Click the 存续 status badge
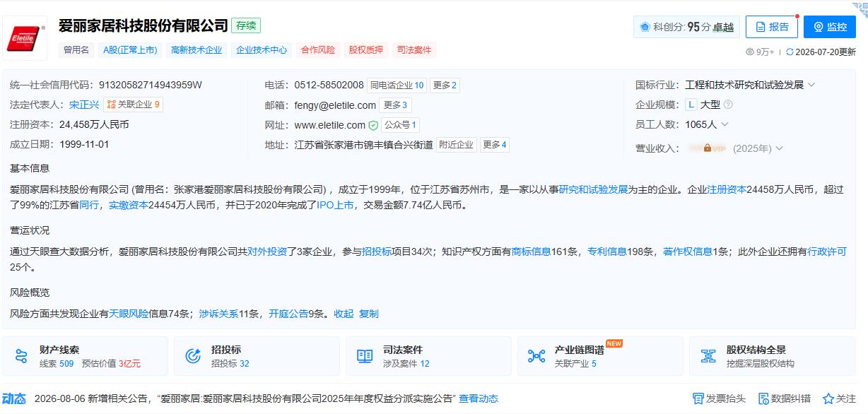The image size is (868, 414). (x=247, y=25)
